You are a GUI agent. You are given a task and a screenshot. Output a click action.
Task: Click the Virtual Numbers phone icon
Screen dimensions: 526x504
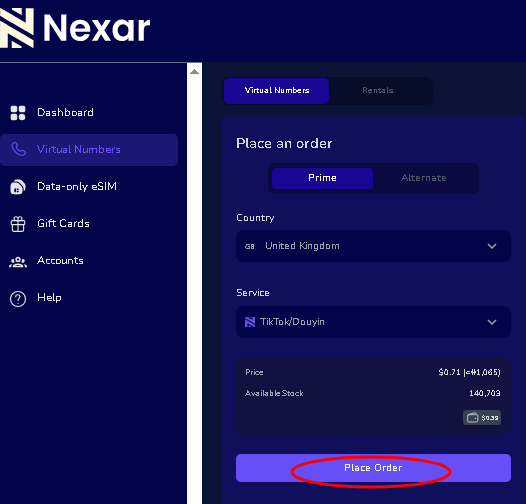pyautogui.click(x=18, y=149)
